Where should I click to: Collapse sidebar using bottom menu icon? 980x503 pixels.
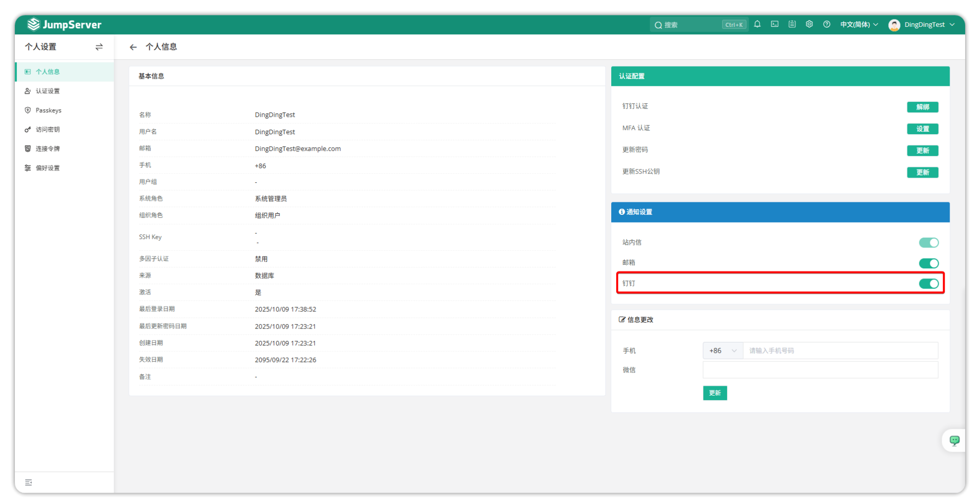[29, 483]
